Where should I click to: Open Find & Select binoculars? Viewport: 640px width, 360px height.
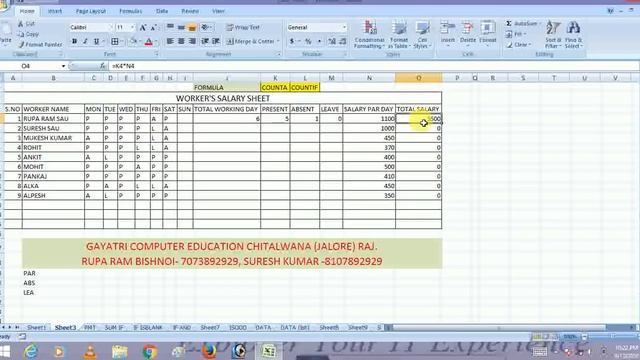tap(573, 35)
